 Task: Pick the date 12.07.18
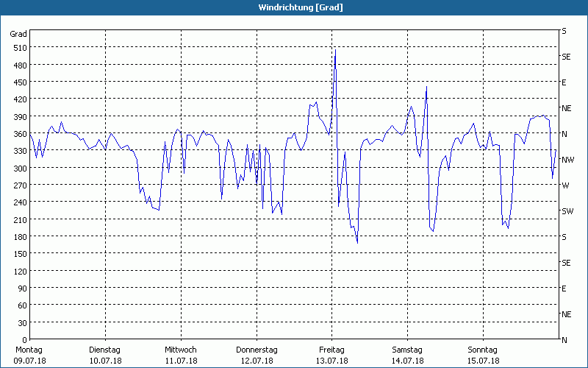(257, 361)
